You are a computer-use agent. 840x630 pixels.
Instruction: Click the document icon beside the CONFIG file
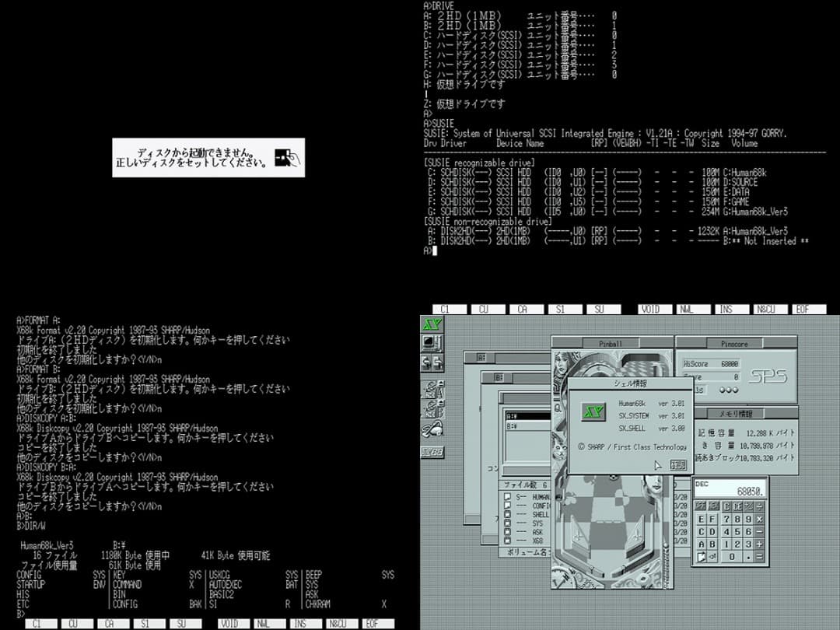click(x=507, y=505)
